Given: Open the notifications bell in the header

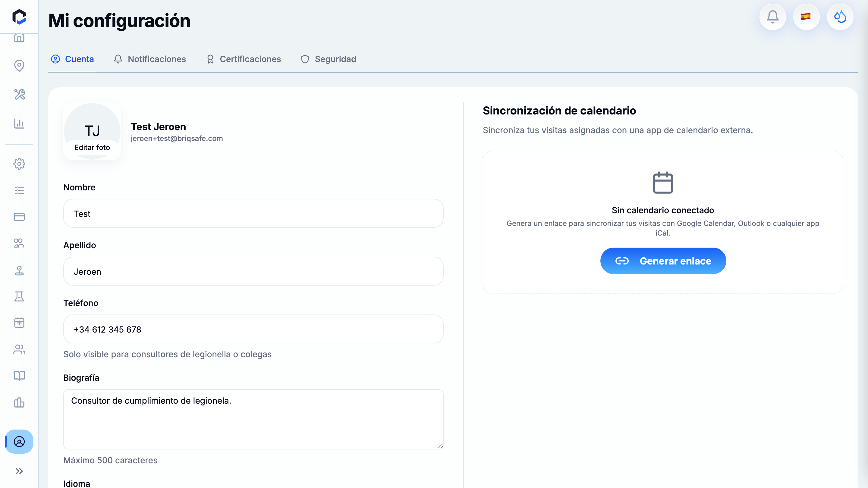Looking at the screenshot, I should point(772,17).
